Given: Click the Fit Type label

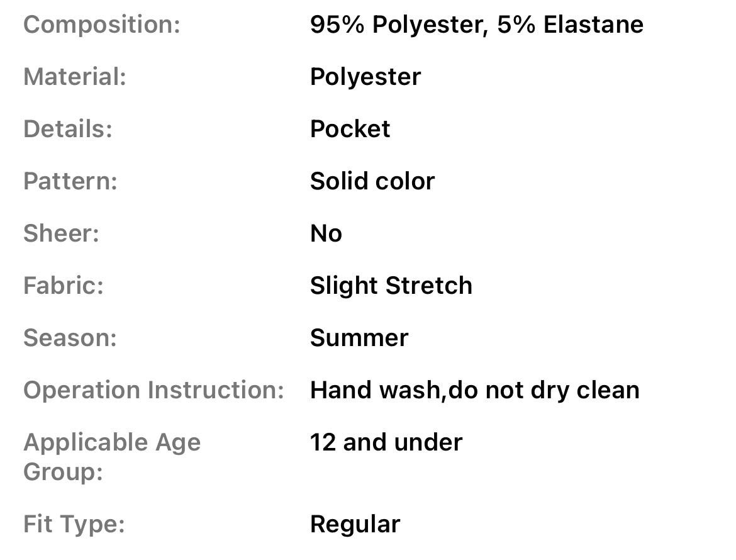Looking at the screenshot, I should coord(74,525).
